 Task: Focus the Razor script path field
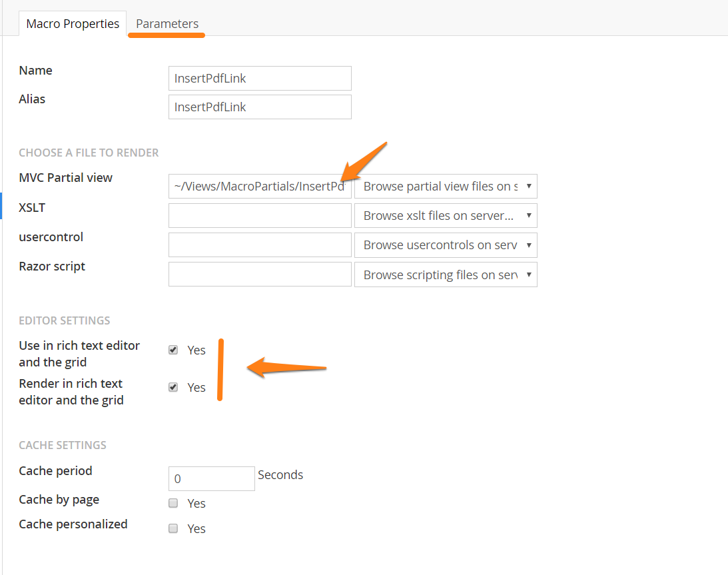tap(260, 275)
